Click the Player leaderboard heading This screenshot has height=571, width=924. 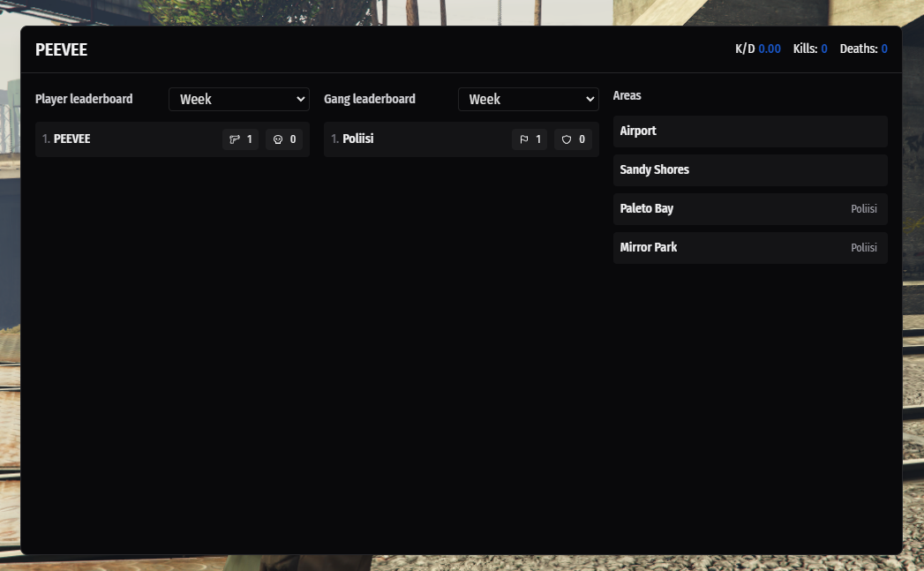(x=84, y=99)
